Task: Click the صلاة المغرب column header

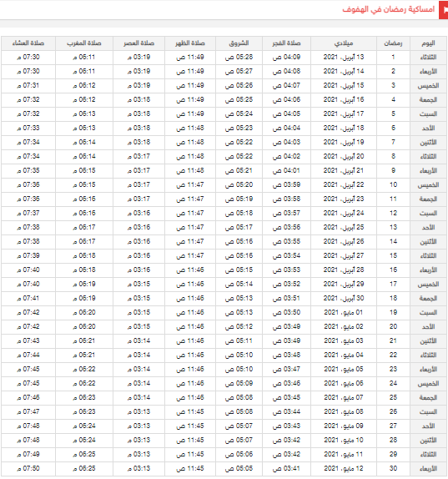Action: (x=84, y=43)
